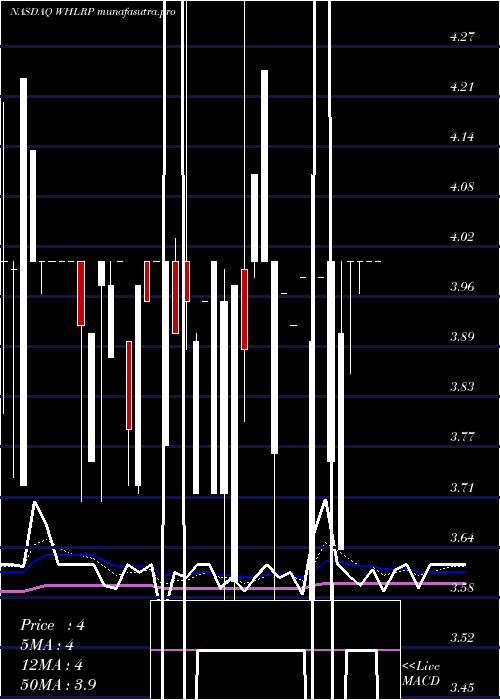The width and height of the screenshot is (500, 700).
Task: Click the 3.89 price axis label
Action: (462, 337)
